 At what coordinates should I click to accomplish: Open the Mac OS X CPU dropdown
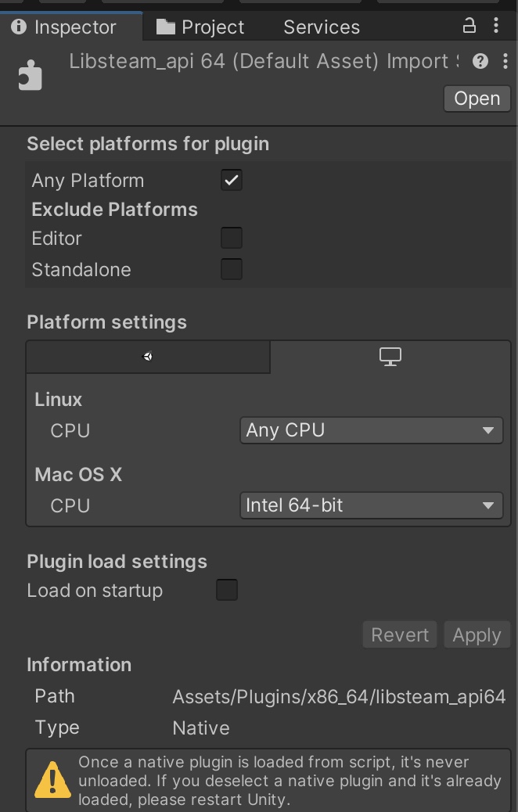(x=372, y=505)
